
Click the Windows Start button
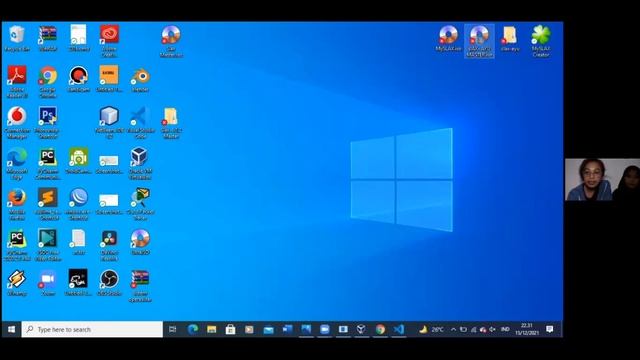pos(11,329)
